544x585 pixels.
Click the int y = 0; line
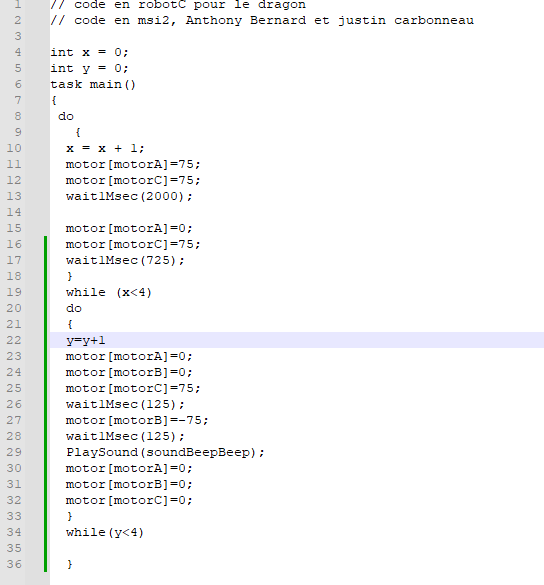click(89, 68)
